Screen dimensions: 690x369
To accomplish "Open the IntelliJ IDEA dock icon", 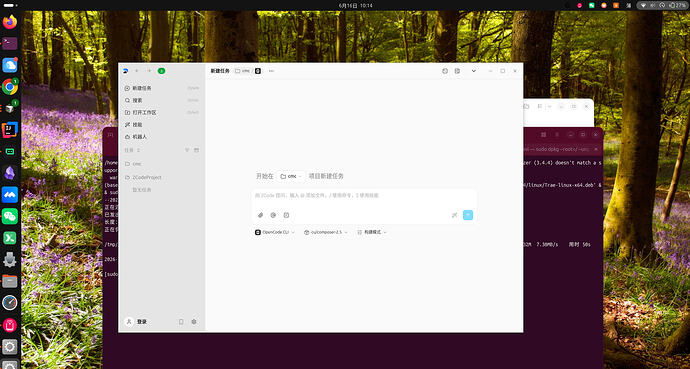I will 10,130.
